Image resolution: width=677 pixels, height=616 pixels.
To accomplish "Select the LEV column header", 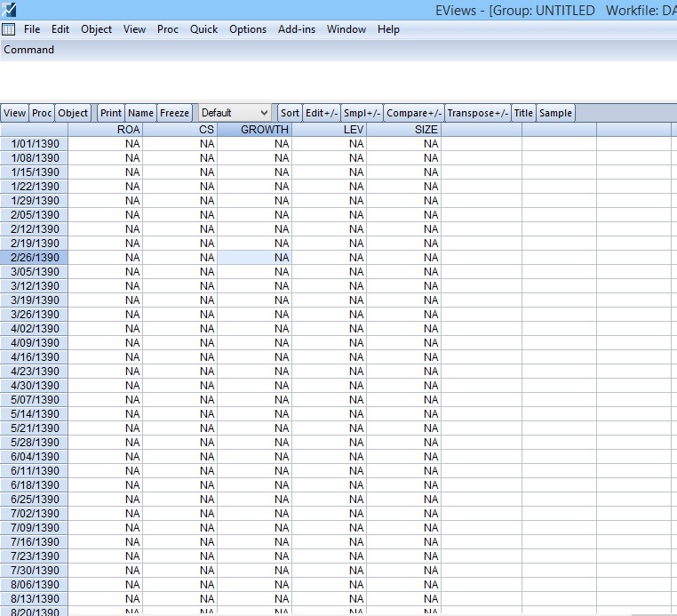I will pos(329,130).
